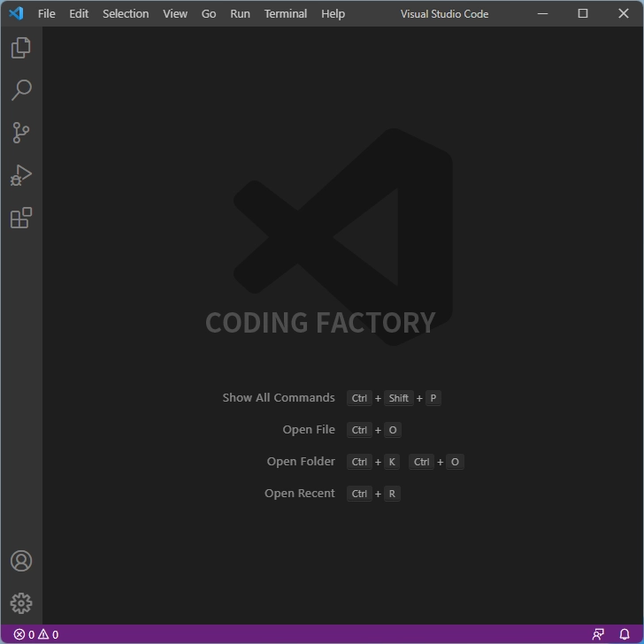Open notifications bell in status bar
This screenshot has width=644, height=644.
point(625,634)
